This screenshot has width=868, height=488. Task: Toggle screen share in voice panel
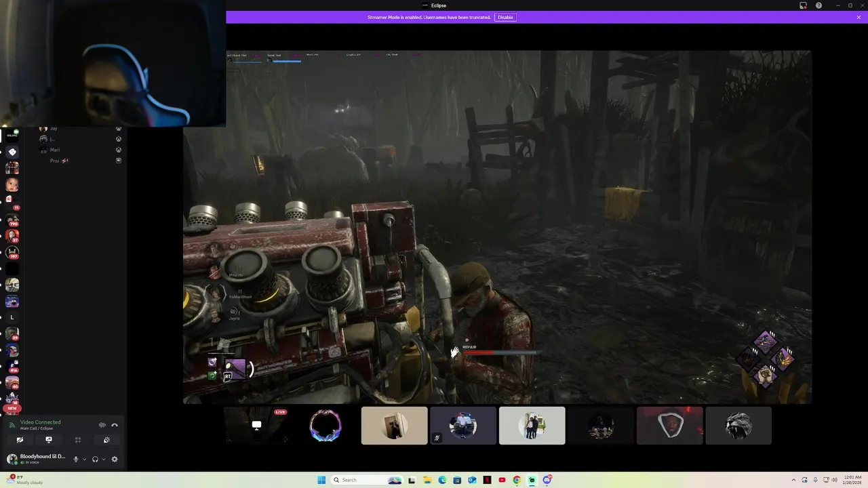(x=48, y=440)
